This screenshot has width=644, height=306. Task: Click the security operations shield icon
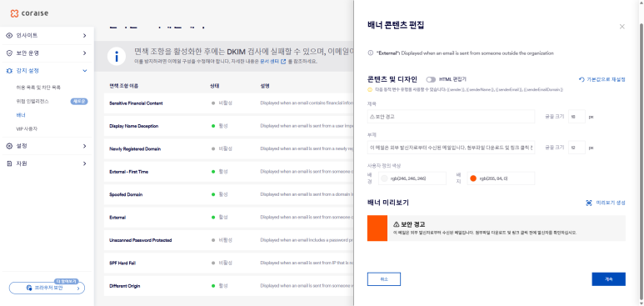(9, 53)
